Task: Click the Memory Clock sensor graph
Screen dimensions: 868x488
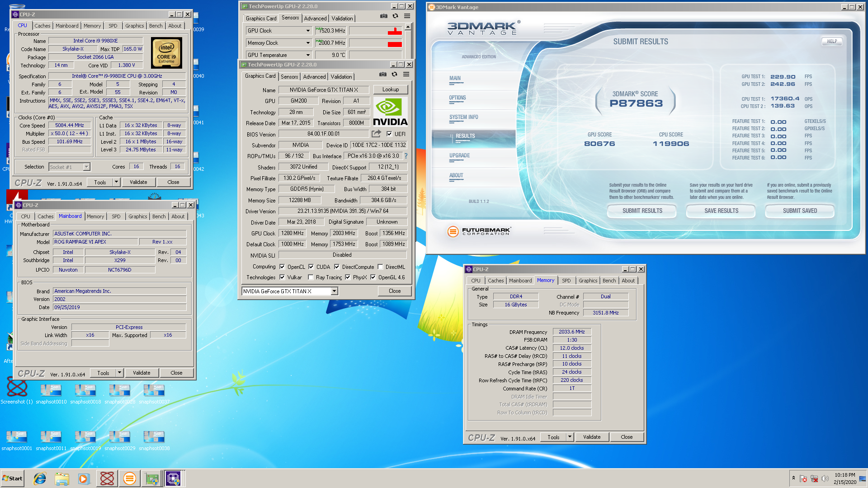Action: point(376,43)
